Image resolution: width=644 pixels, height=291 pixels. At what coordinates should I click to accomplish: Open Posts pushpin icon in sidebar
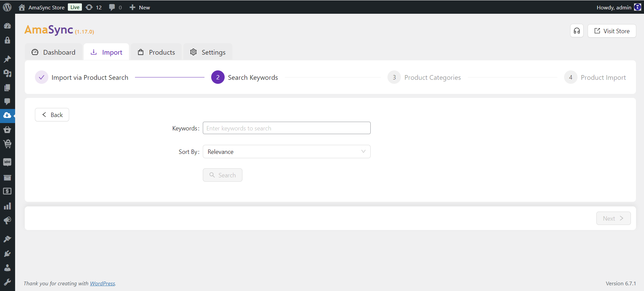tap(7, 59)
